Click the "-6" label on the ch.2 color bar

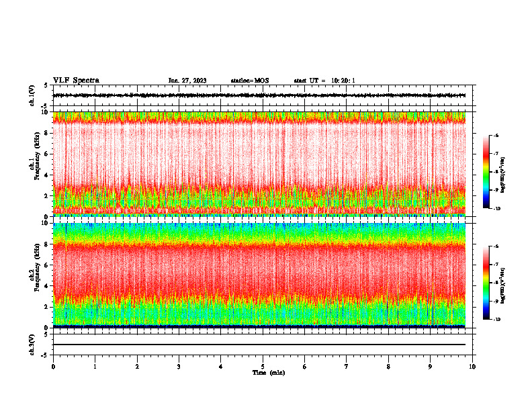click(496, 246)
